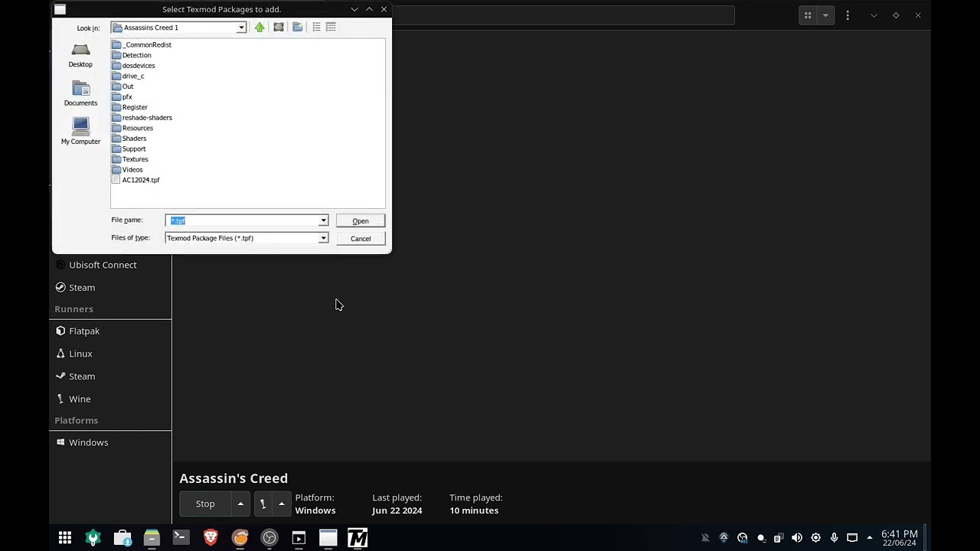Open the Documents shortcut in dialog sidebar
This screenshot has width=980, height=551.
coord(80,94)
